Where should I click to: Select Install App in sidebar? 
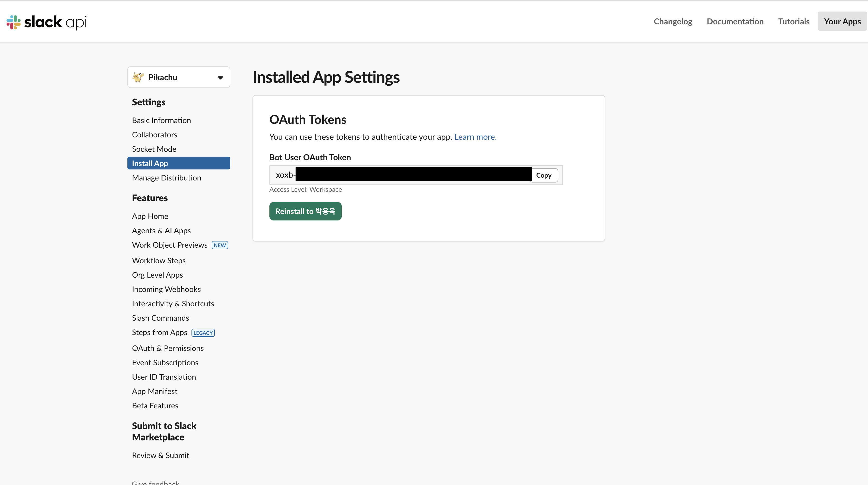pos(179,163)
